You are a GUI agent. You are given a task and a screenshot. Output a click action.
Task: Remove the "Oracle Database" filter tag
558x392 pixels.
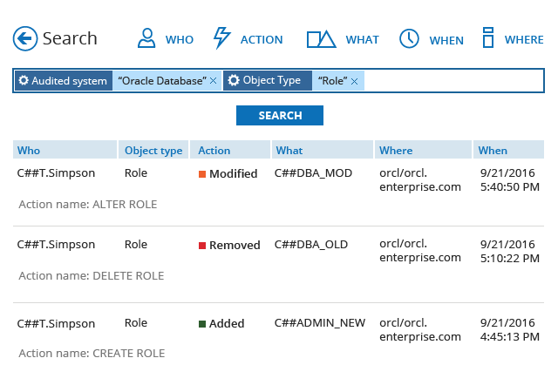point(214,81)
